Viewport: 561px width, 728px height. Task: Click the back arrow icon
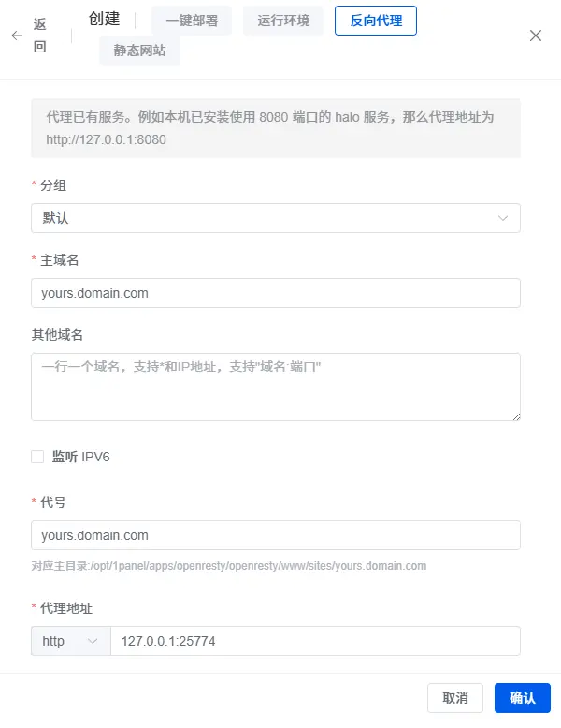pos(17,36)
